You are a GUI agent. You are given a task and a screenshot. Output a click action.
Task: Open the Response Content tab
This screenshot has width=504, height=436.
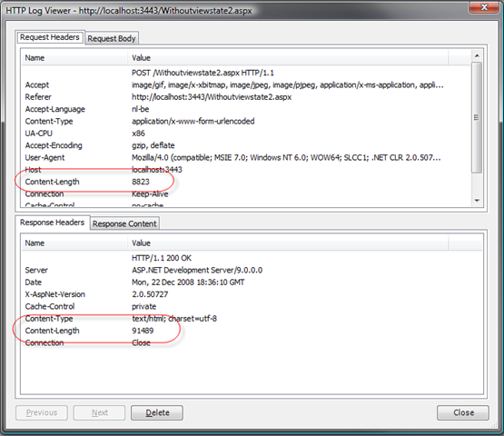coord(124,223)
